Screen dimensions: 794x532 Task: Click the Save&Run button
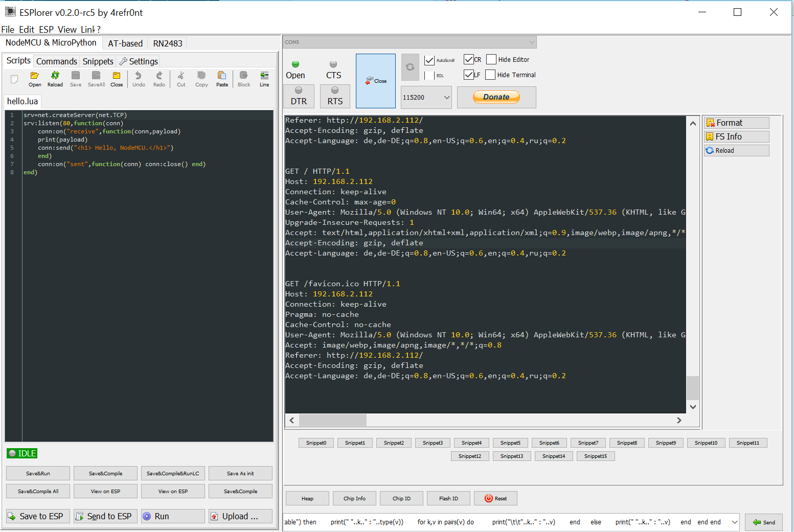(x=38, y=473)
